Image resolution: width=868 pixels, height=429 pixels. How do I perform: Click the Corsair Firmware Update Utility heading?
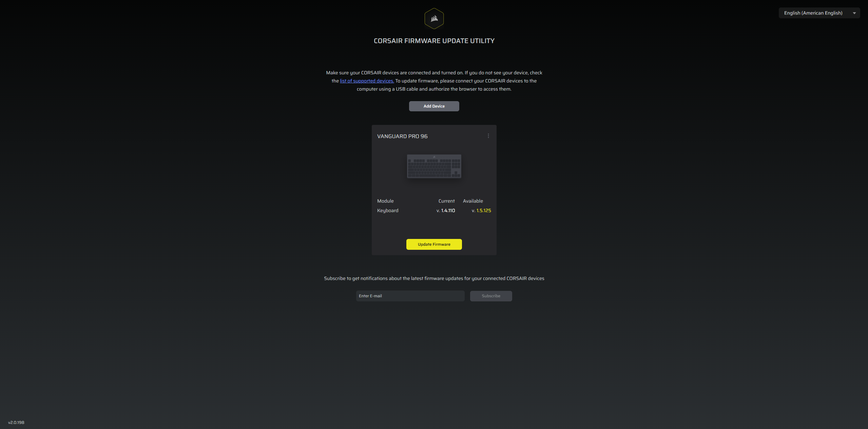point(434,41)
